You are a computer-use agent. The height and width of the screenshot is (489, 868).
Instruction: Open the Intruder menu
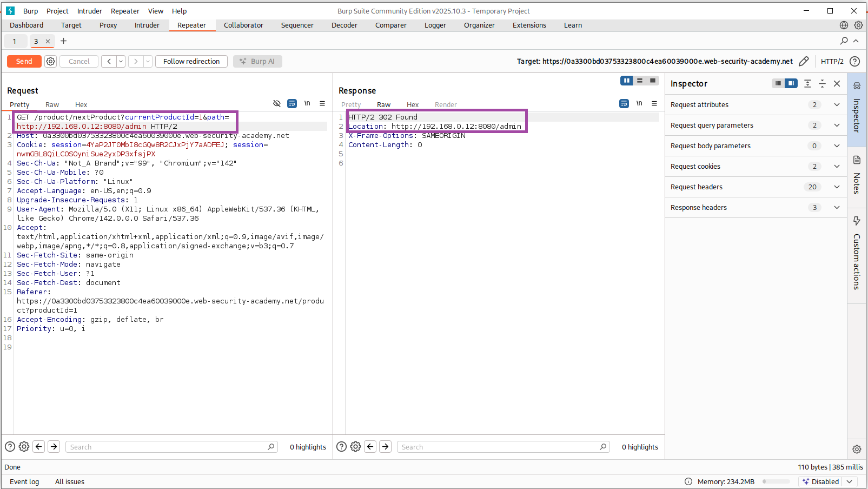pyautogui.click(x=89, y=11)
